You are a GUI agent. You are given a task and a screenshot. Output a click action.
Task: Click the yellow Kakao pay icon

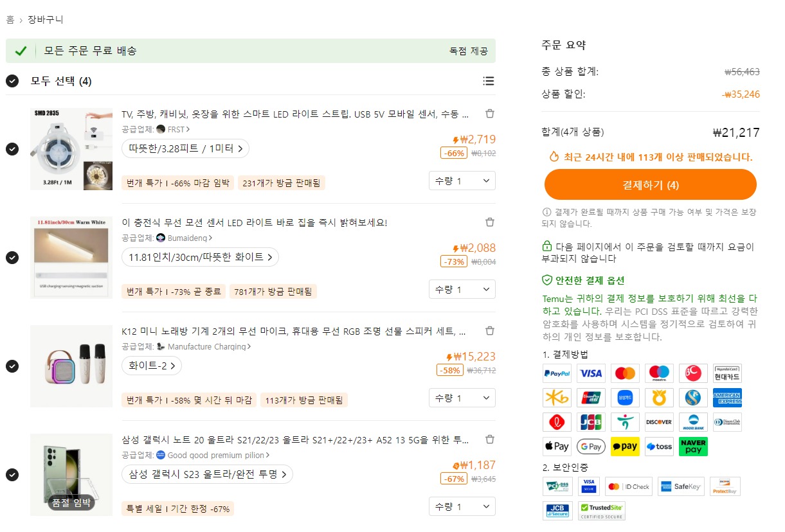[625, 447]
